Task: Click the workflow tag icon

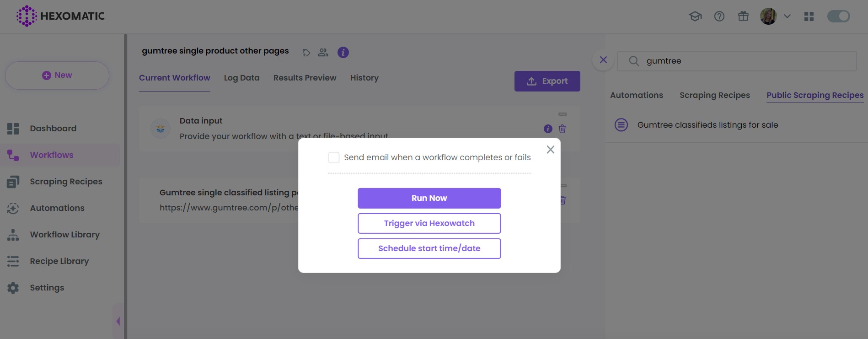Action: (x=306, y=53)
